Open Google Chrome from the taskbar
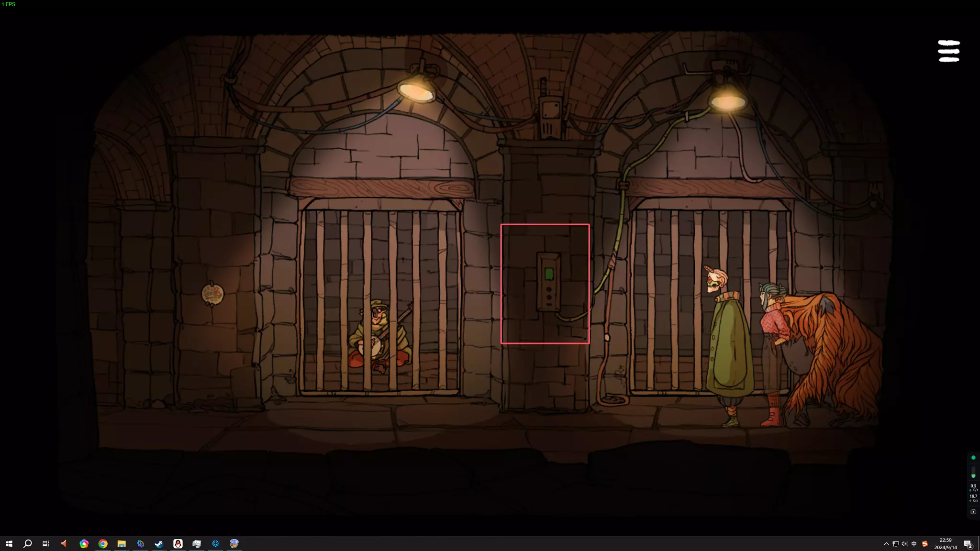Viewport: 980px width, 551px height. pos(102,544)
